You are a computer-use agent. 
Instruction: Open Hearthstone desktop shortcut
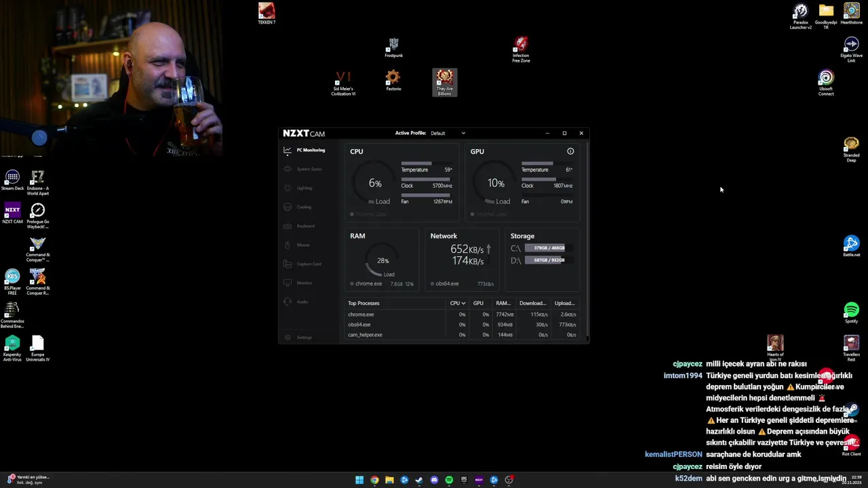coord(852,14)
